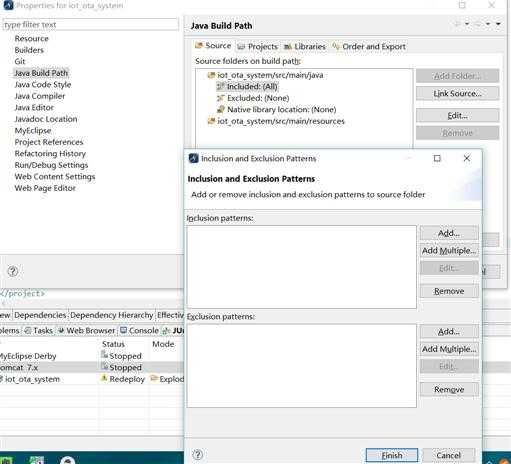Switch to Web Browser view
Viewport: 511px width, 464px height.
87,330
